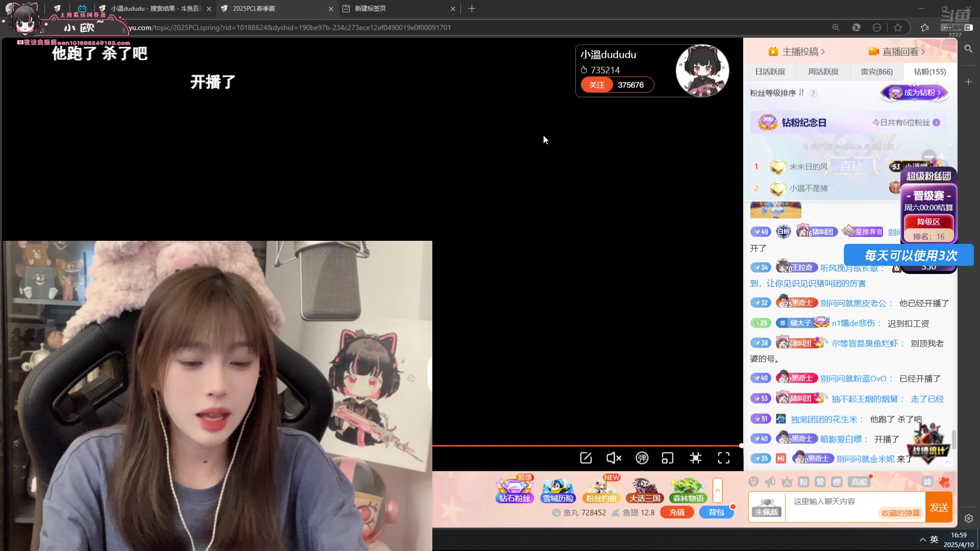
Task: Click the help question mark beside 粉丝等级排序
Action: click(813, 93)
